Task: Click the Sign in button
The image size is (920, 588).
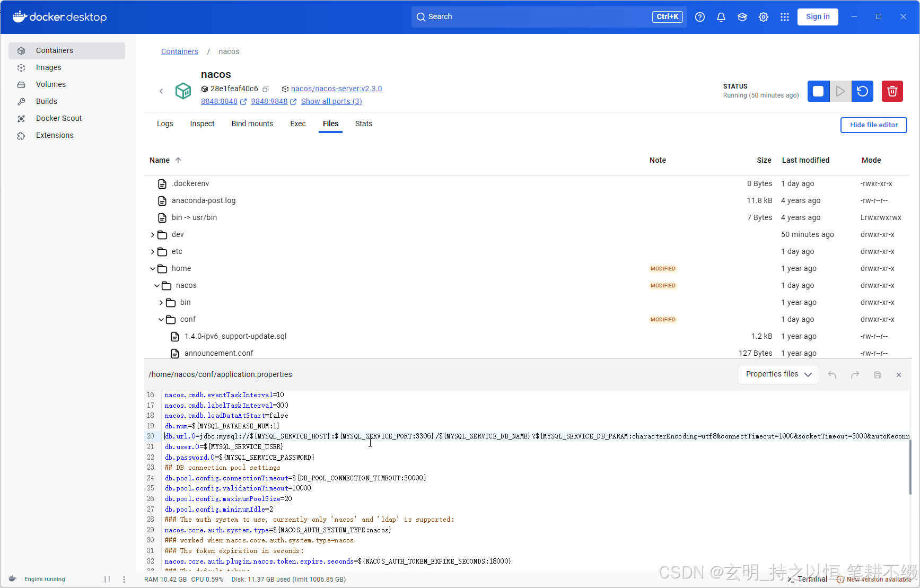Action: pyautogui.click(x=817, y=16)
